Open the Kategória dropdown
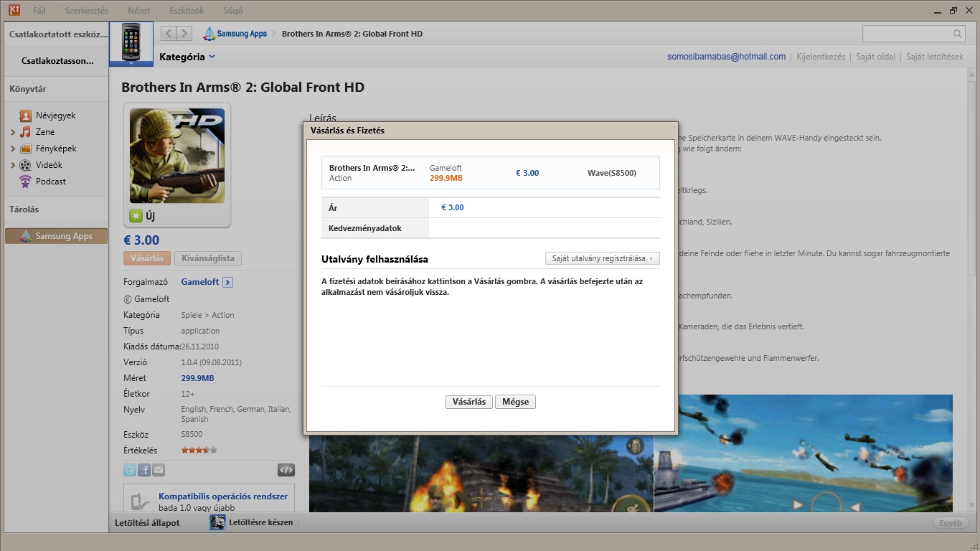 (x=187, y=57)
